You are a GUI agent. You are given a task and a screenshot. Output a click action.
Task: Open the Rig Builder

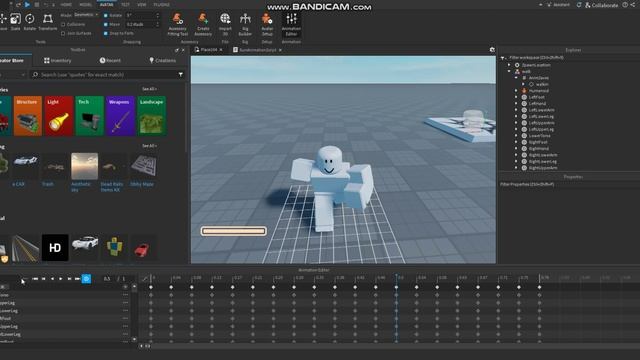(x=245, y=24)
